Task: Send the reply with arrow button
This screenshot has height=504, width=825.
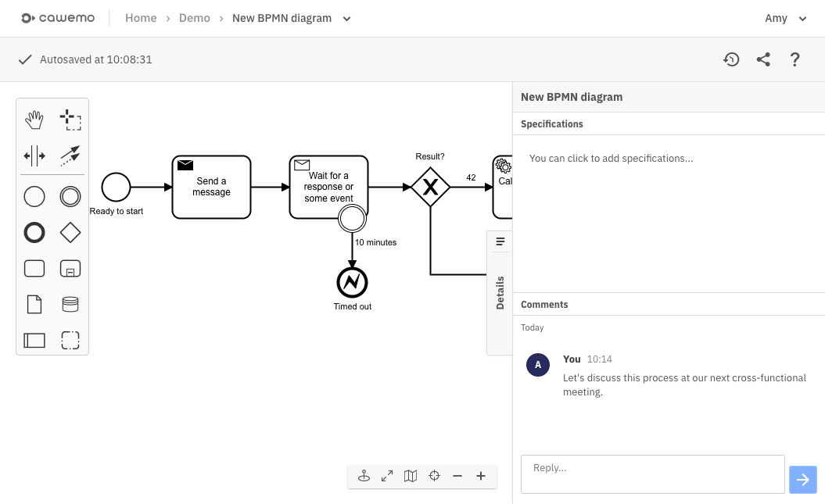Action: click(803, 480)
